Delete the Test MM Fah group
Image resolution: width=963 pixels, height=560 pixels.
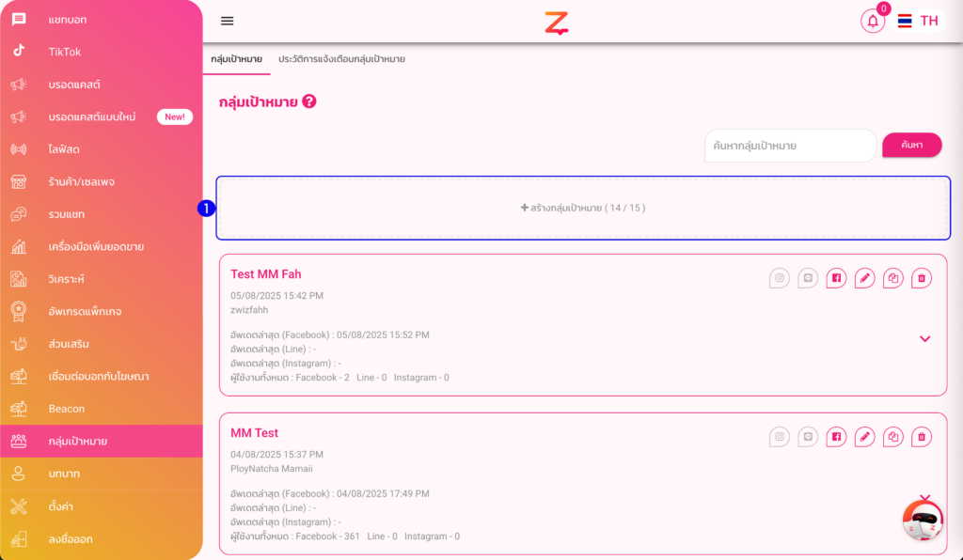point(922,278)
